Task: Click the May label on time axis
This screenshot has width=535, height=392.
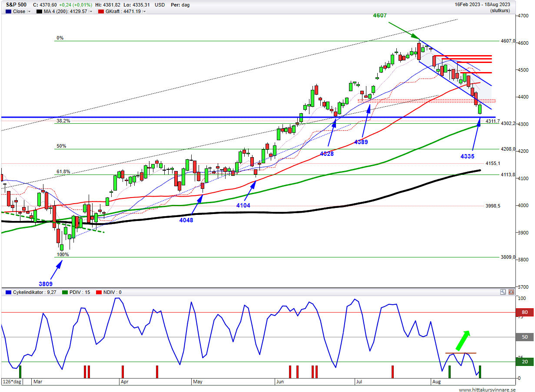Action: pyautogui.click(x=198, y=382)
